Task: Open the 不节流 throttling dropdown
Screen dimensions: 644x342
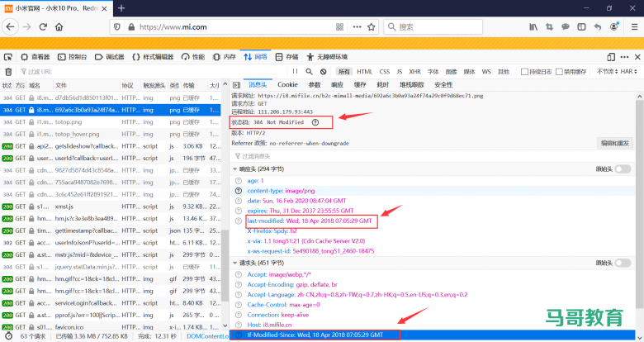Action: coord(607,72)
